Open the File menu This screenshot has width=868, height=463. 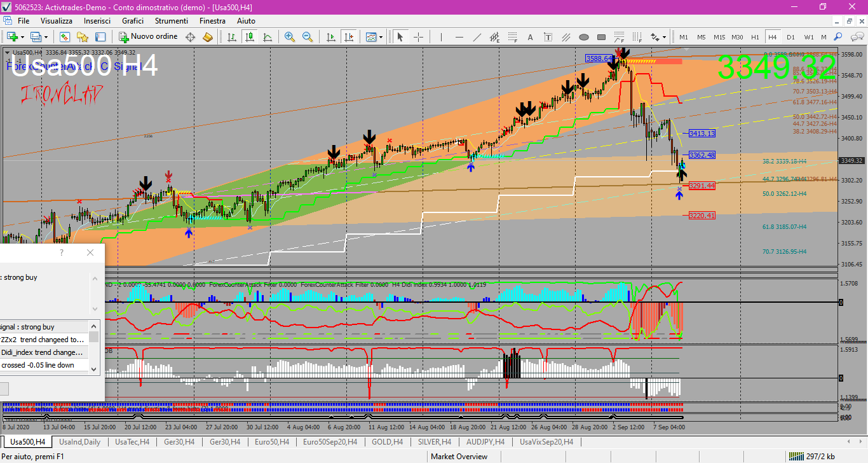24,21
